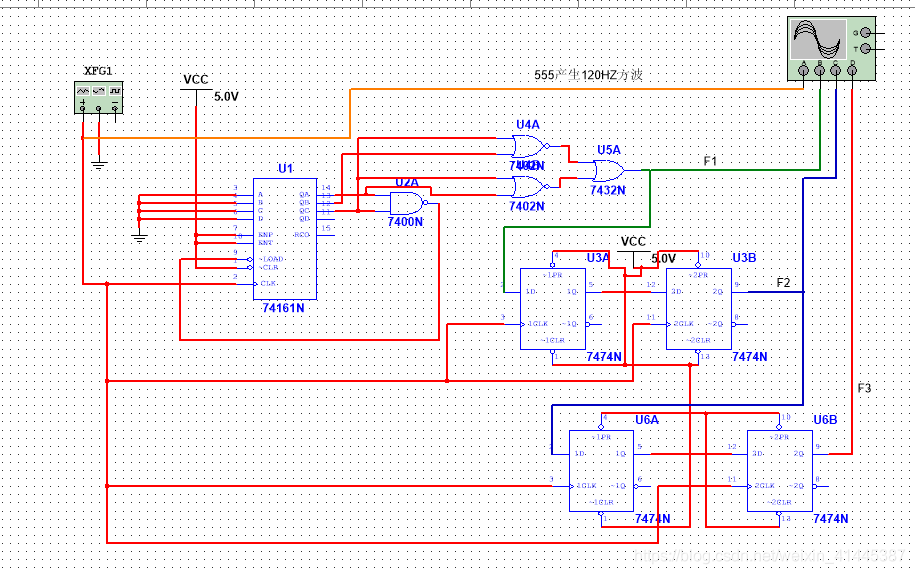This screenshot has height=574, width=915.
Task: Select the U6B 7474N flip-flop
Action: pyautogui.click(x=780, y=471)
